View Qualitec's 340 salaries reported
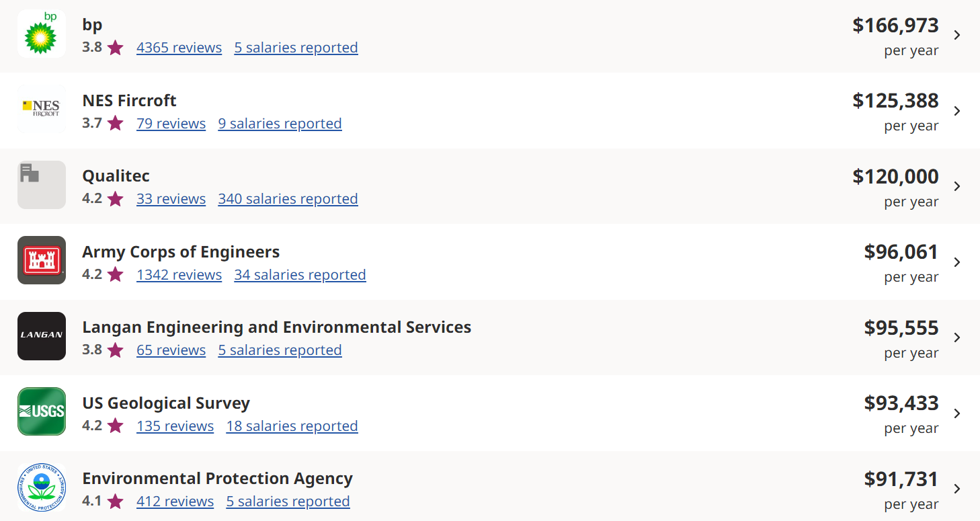The height and width of the screenshot is (521, 980). pyautogui.click(x=288, y=199)
